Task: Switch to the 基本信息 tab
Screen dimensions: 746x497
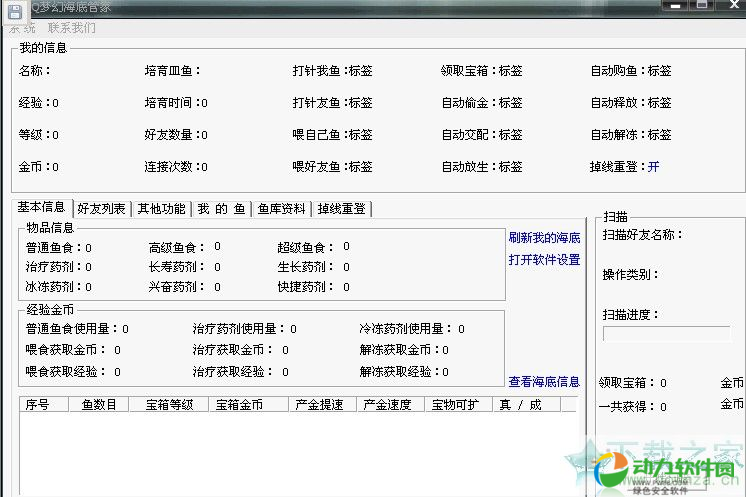Action: 42,208
